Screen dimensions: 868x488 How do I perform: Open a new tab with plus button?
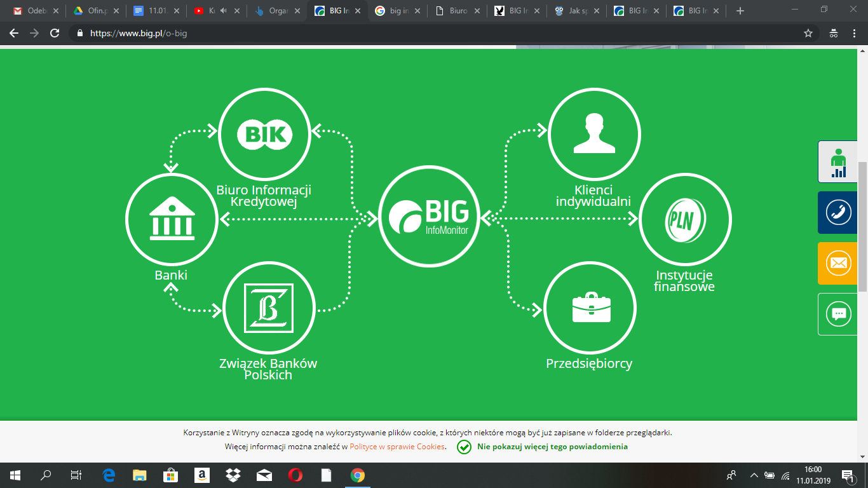point(740,11)
